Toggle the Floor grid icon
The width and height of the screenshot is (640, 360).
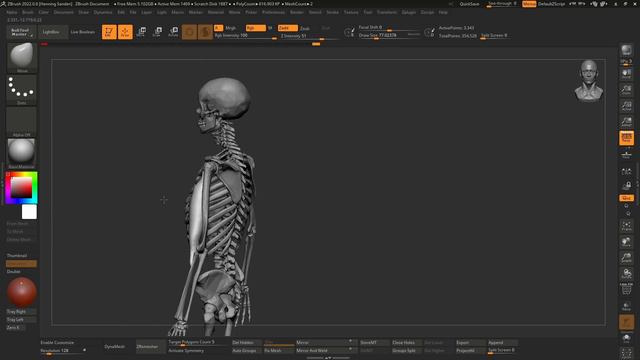pyautogui.click(x=627, y=154)
